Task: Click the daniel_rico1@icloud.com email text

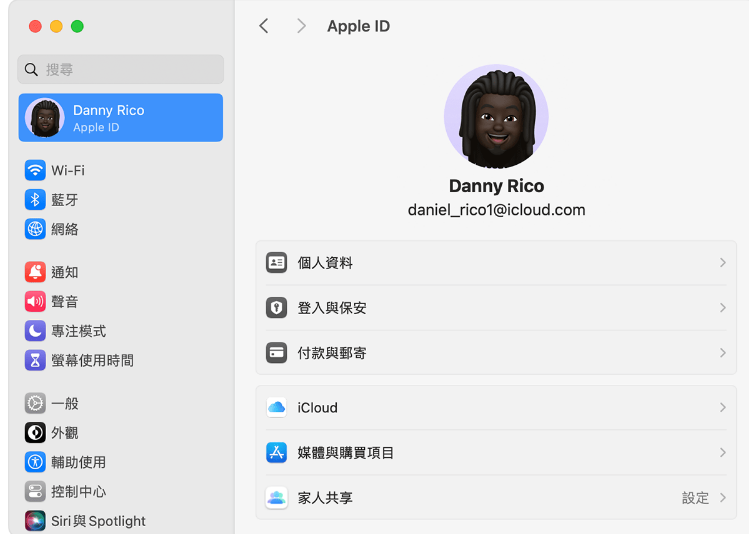Action: [496, 210]
